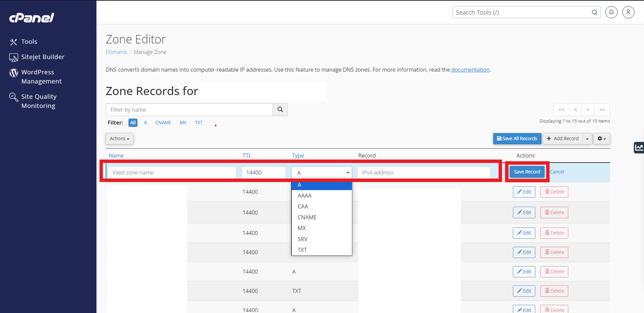Screen dimensions: 644x313
Task: Filter records by MX type
Action: click(x=183, y=123)
